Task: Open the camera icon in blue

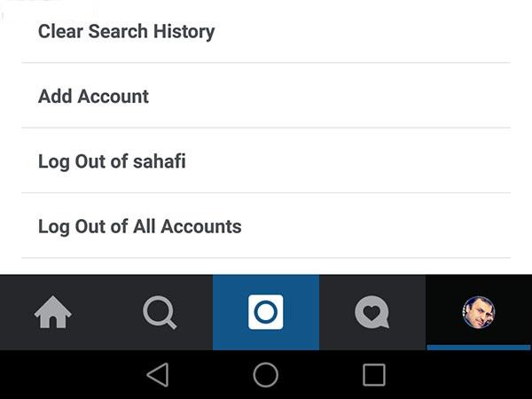Action: click(x=265, y=312)
